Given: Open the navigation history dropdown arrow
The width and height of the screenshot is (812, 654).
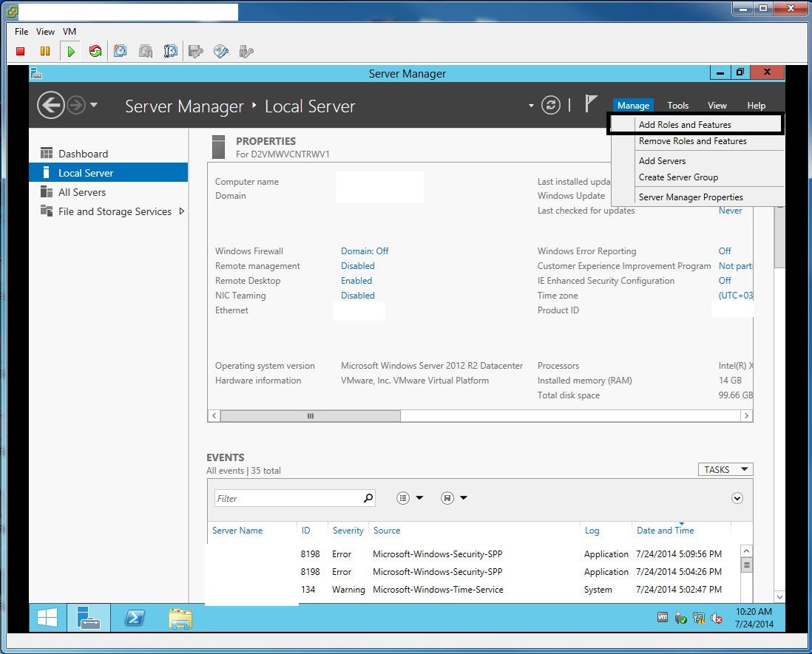Looking at the screenshot, I should pos(94,106).
